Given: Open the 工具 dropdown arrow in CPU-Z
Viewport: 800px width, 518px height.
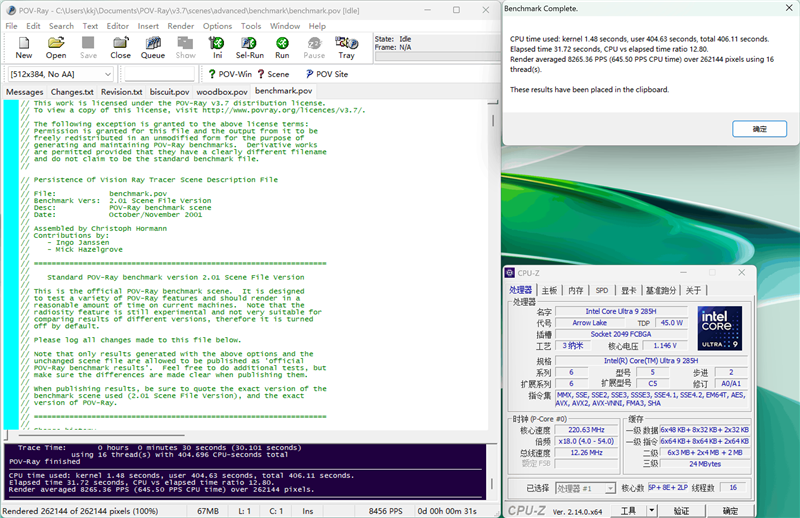Looking at the screenshot, I should [x=652, y=510].
